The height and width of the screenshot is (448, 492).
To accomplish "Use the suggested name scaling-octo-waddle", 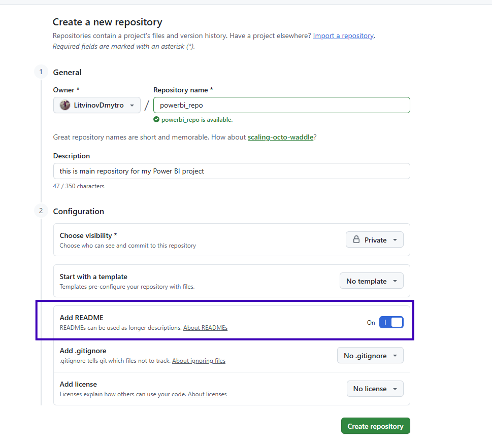I will [280, 137].
